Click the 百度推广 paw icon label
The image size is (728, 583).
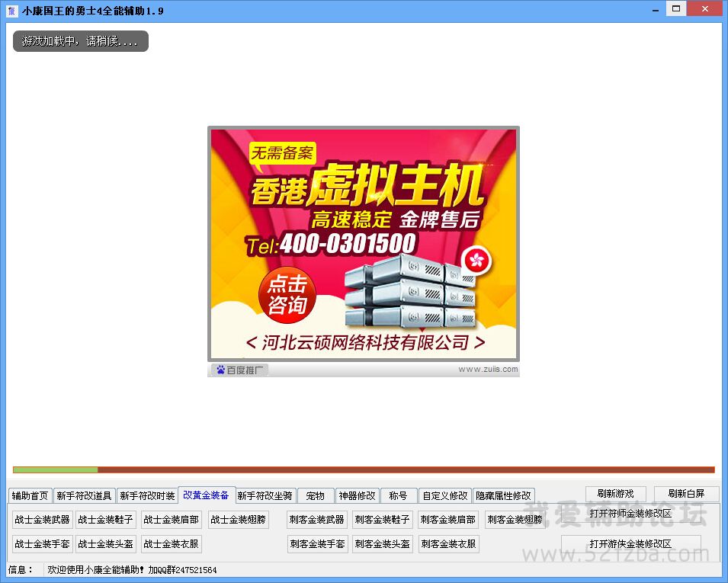[x=240, y=370]
